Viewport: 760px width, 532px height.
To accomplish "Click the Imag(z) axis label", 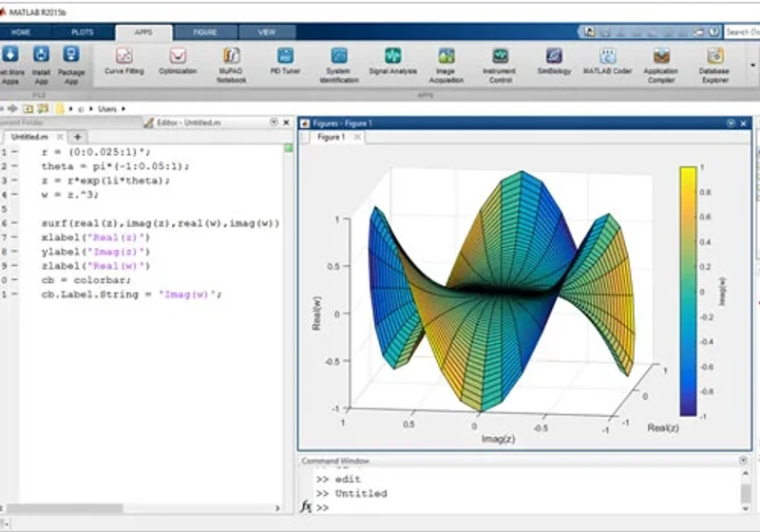I will point(498,439).
